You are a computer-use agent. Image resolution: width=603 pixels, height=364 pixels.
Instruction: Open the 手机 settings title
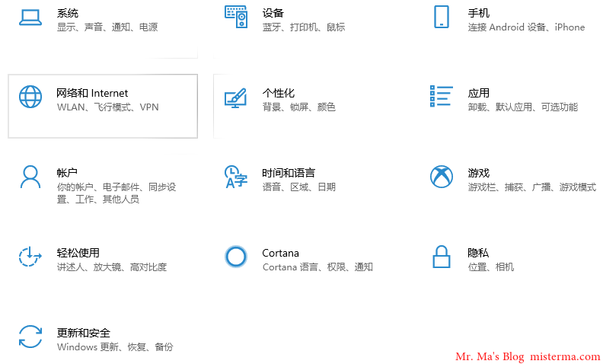click(479, 13)
